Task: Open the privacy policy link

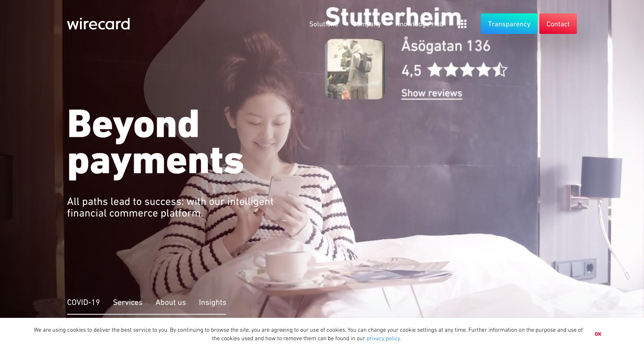Action: coord(383,338)
